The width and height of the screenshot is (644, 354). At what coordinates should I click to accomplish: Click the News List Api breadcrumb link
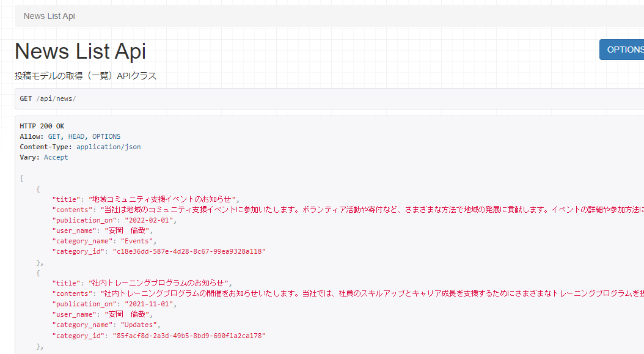[x=49, y=16]
